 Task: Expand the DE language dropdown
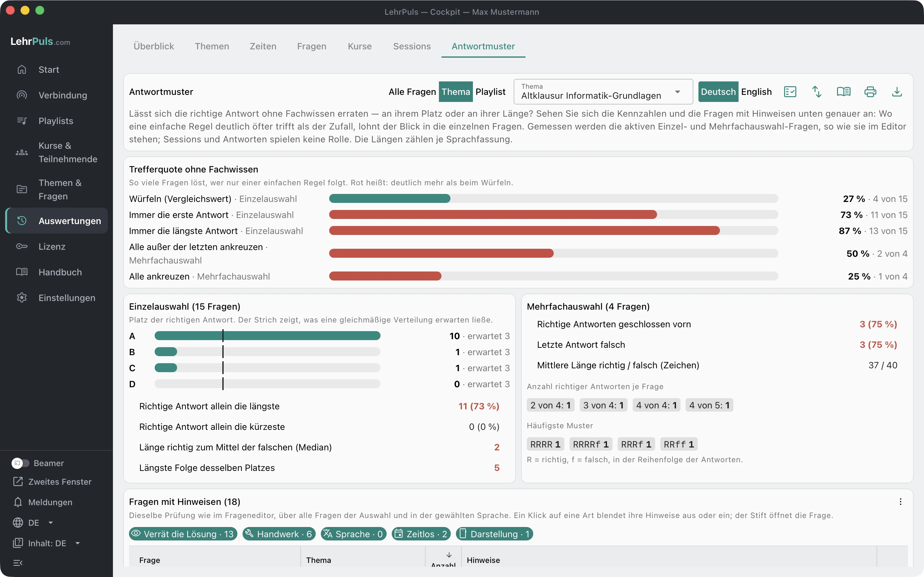pos(33,523)
